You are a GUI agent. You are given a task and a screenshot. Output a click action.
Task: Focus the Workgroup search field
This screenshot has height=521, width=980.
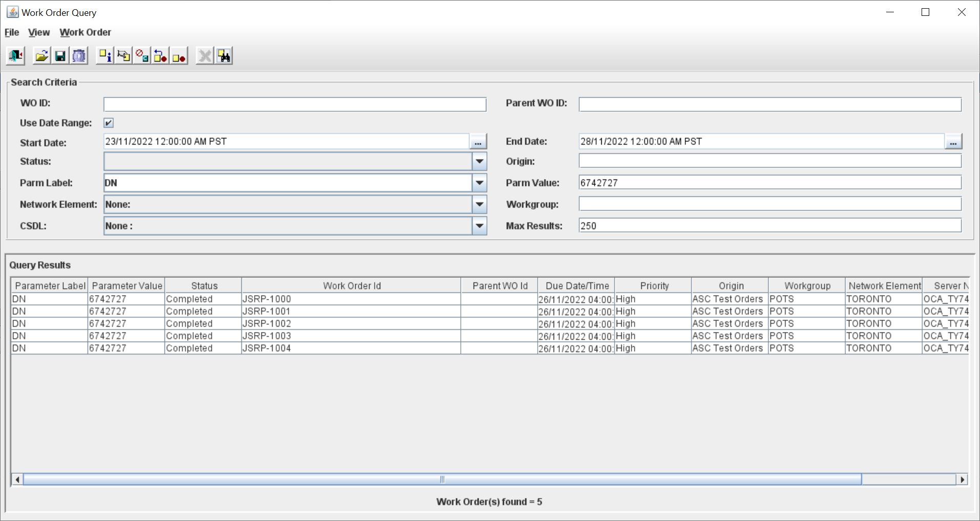click(770, 204)
